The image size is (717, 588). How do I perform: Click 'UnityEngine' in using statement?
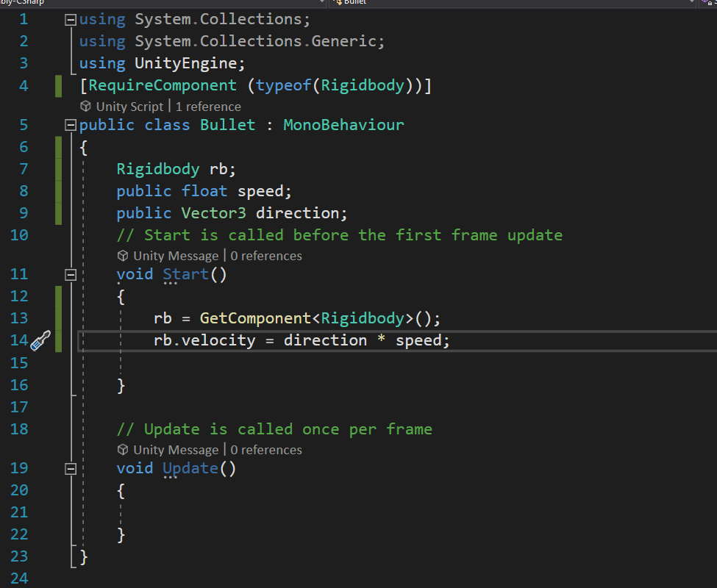pos(185,63)
